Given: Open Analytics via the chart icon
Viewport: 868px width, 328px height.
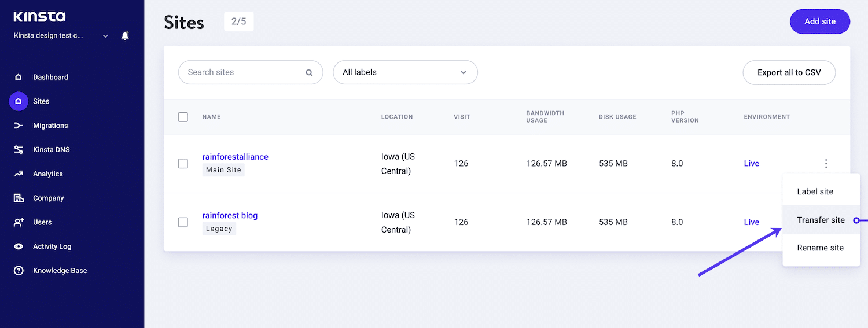Looking at the screenshot, I should [19, 174].
